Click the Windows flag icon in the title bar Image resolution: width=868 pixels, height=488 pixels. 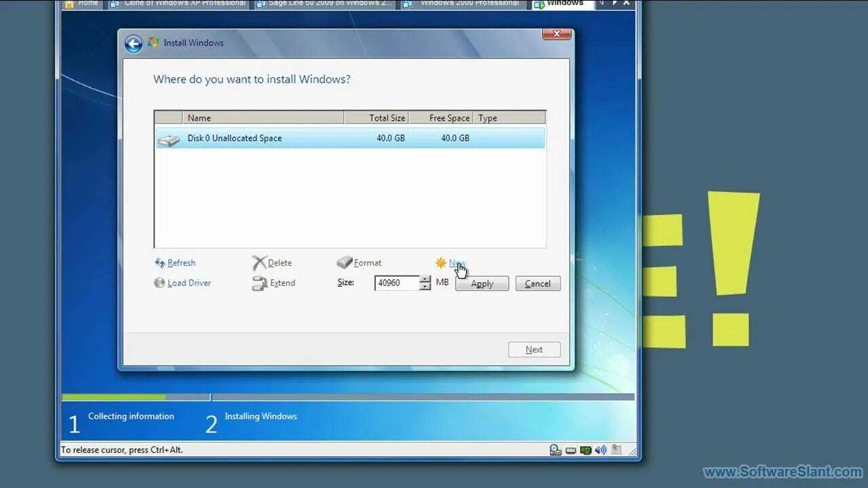(153, 43)
